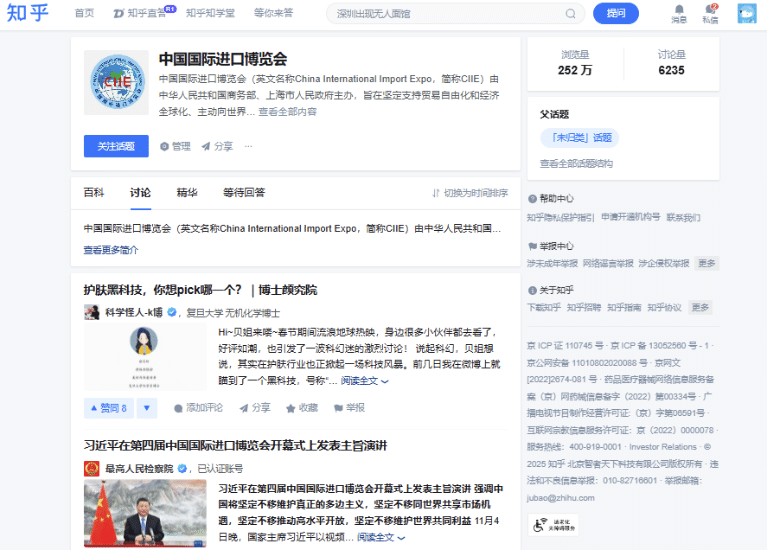The height and width of the screenshot is (550, 767).
Task: Click the Zhihu logo
Action: (27, 13)
